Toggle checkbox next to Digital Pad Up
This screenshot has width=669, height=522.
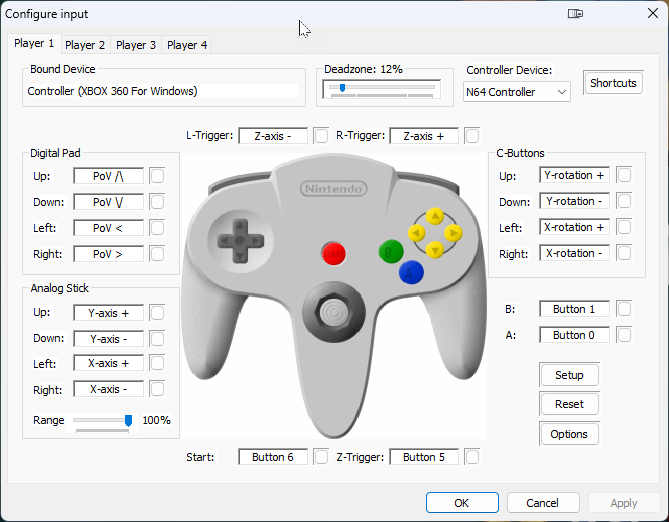pyautogui.click(x=157, y=176)
